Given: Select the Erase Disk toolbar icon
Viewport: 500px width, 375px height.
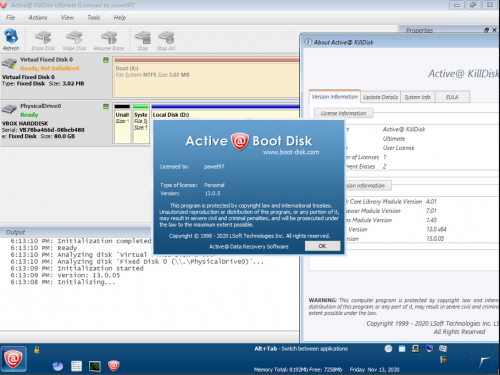Looking at the screenshot, I should [x=43, y=40].
